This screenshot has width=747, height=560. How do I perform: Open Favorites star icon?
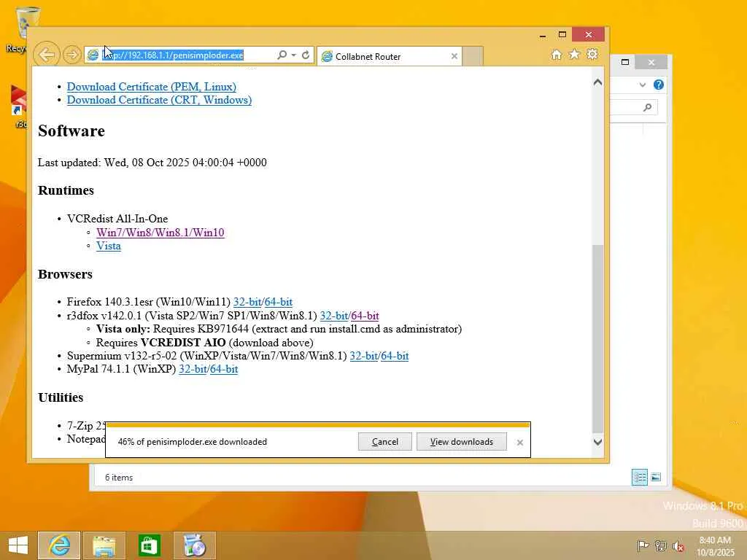[x=575, y=54]
